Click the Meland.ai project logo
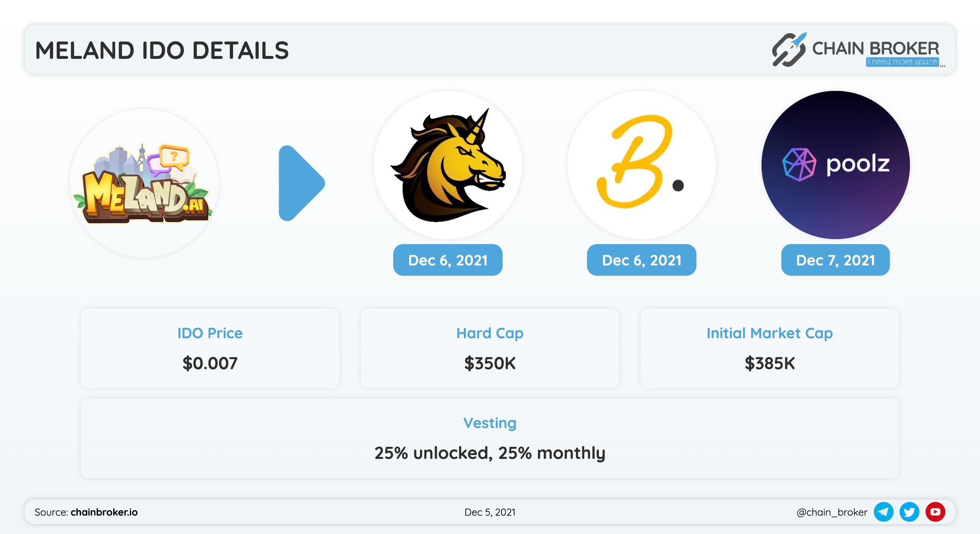 [144, 183]
